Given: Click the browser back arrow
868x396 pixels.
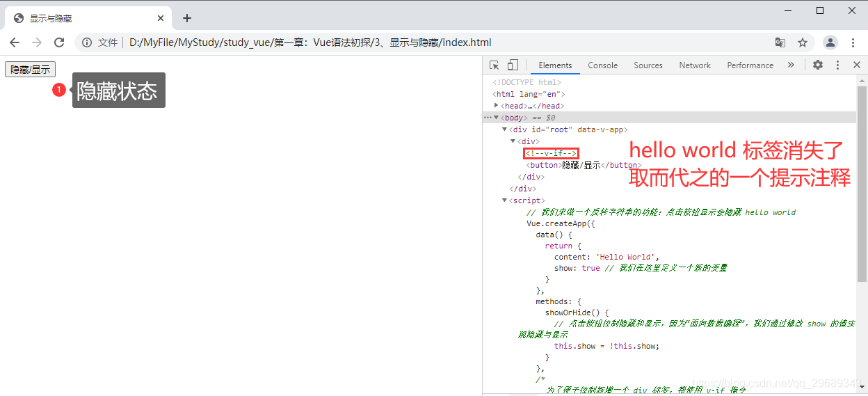Looking at the screenshot, I should click(15, 42).
